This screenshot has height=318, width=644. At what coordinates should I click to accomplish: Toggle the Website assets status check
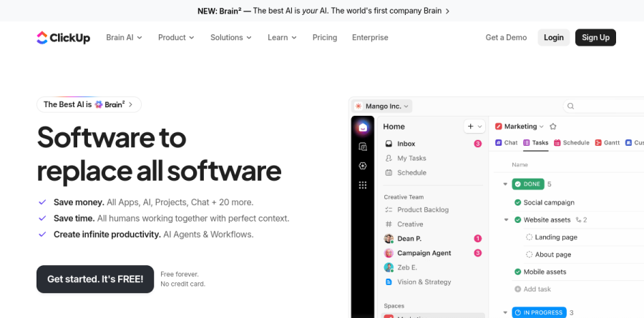pyautogui.click(x=518, y=220)
